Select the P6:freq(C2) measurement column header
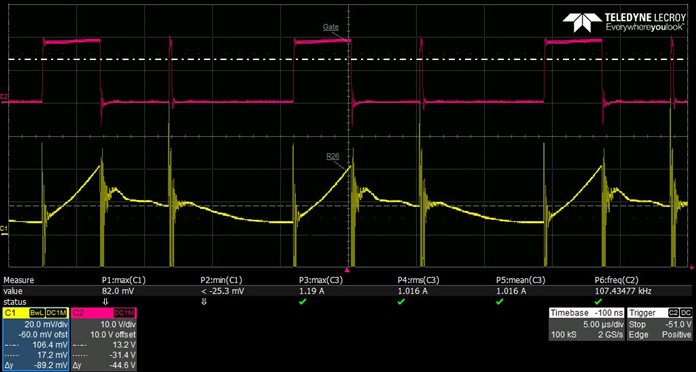This screenshot has height=372, width=696. click(x=617, y=281)
